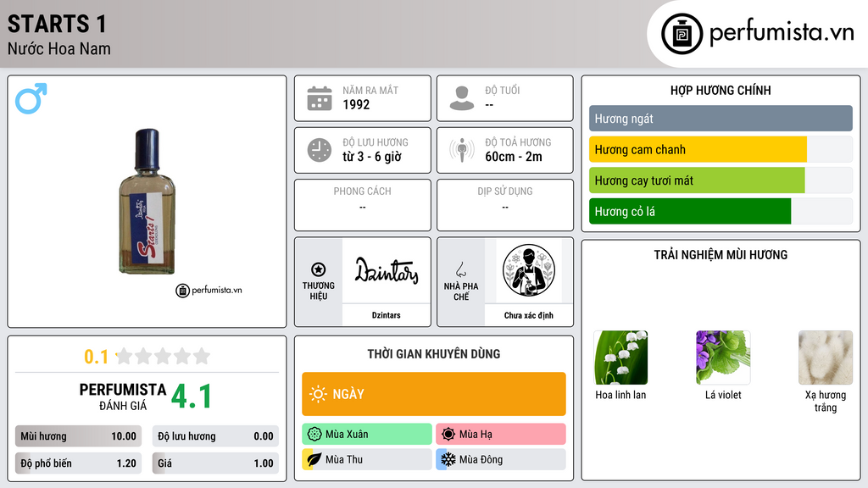
Task: Click the Độ lưu hương 0.00 score bar
Action: click(215, 436)
